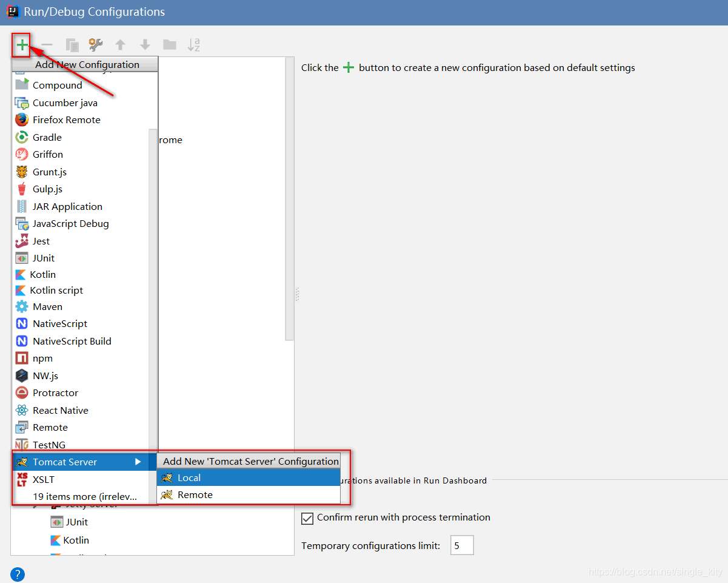Click the Move Down arrow icon
728x583 pixels.
[x=145, y=45]
